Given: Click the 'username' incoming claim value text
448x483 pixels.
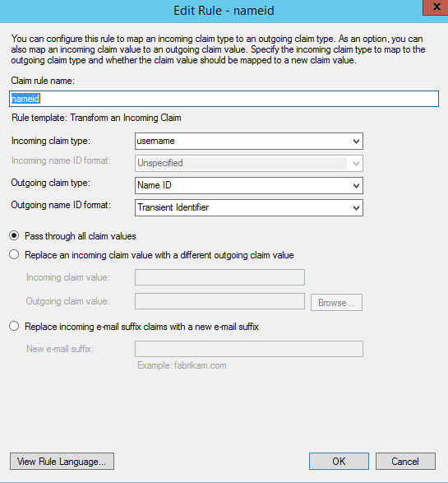Looking at the screenshot, I should 155,141.
